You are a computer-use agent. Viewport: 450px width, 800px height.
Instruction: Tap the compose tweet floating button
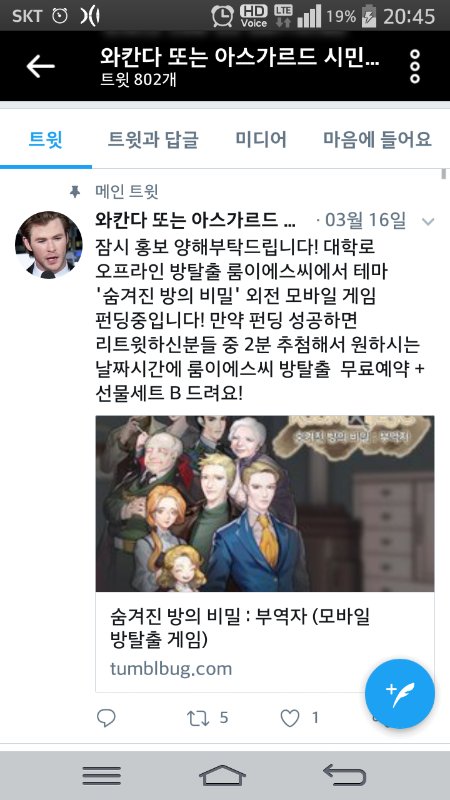click(x=399, y=694)
